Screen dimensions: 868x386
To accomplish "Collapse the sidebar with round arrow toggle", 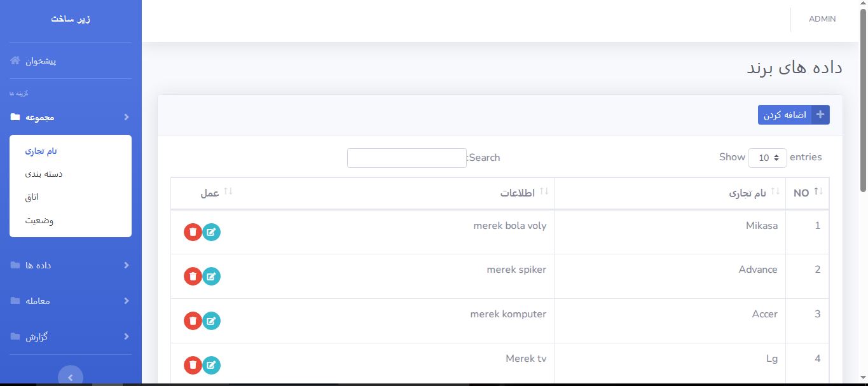I will pos(71,377).
